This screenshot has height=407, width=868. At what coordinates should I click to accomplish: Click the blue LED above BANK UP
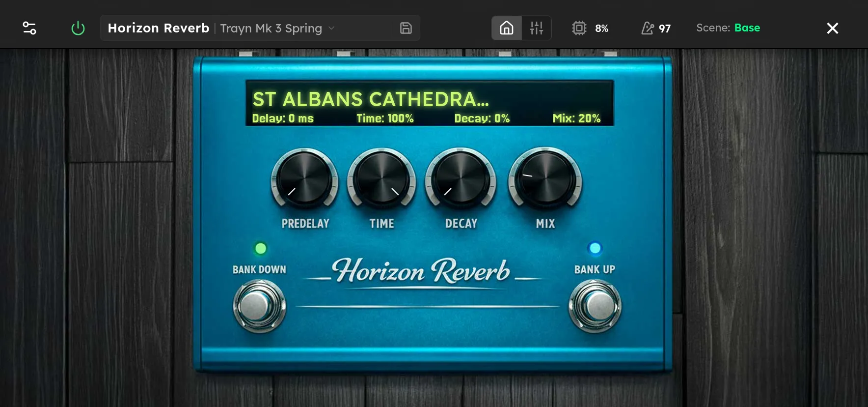click(595, 249)
